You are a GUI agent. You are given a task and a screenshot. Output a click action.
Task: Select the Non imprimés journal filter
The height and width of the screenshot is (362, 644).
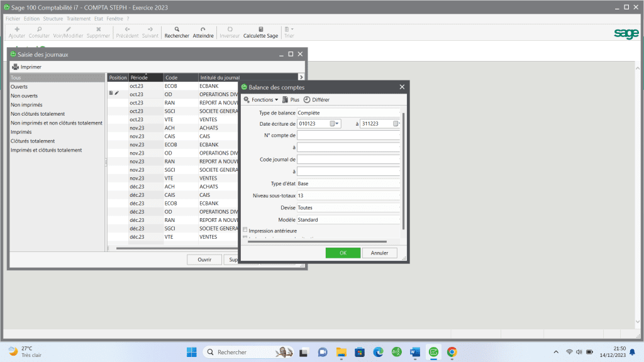click(26, 105)
